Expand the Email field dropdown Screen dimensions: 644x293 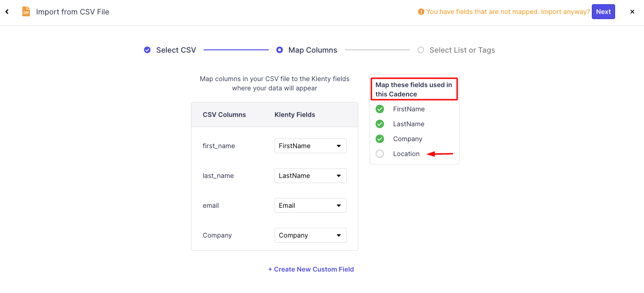pyautogui.click(x=310, y=205)
